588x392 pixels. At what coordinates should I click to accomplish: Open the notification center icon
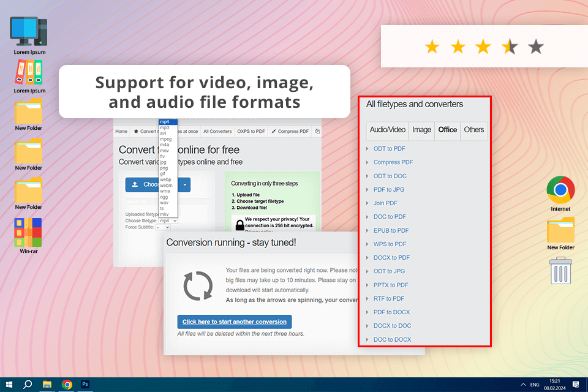pyautogui.click(x=576, y=385)
